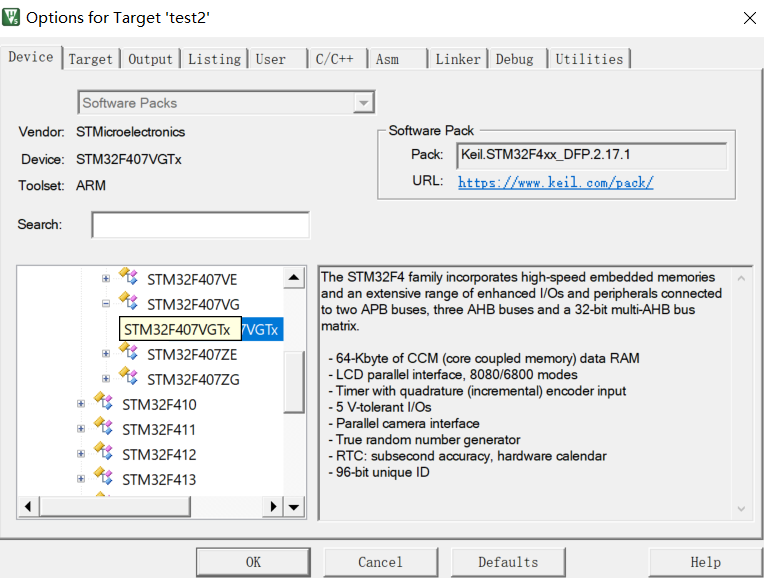Expand the STM32F407ZG tree node

coord(106,379)
